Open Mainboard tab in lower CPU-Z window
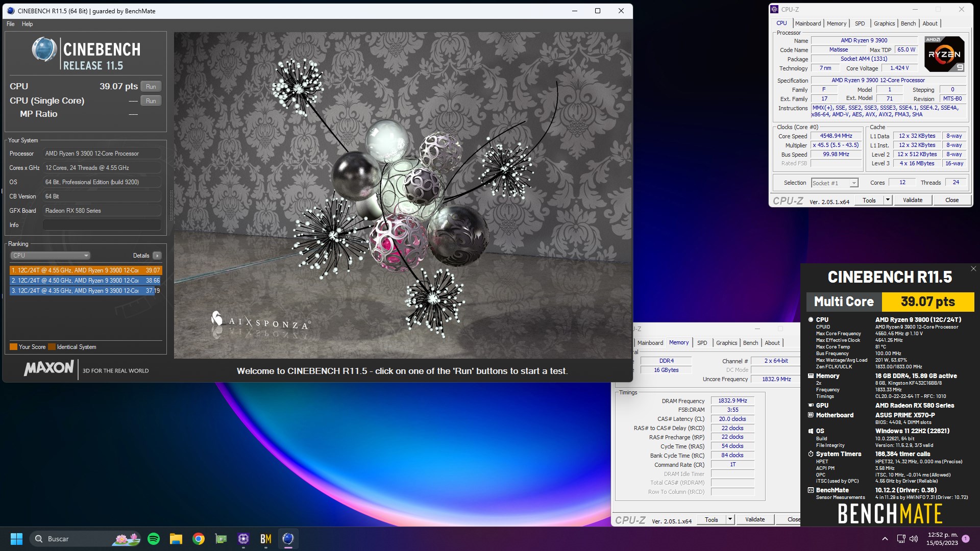This screenshot has height=551, width=980. point(650,343)
